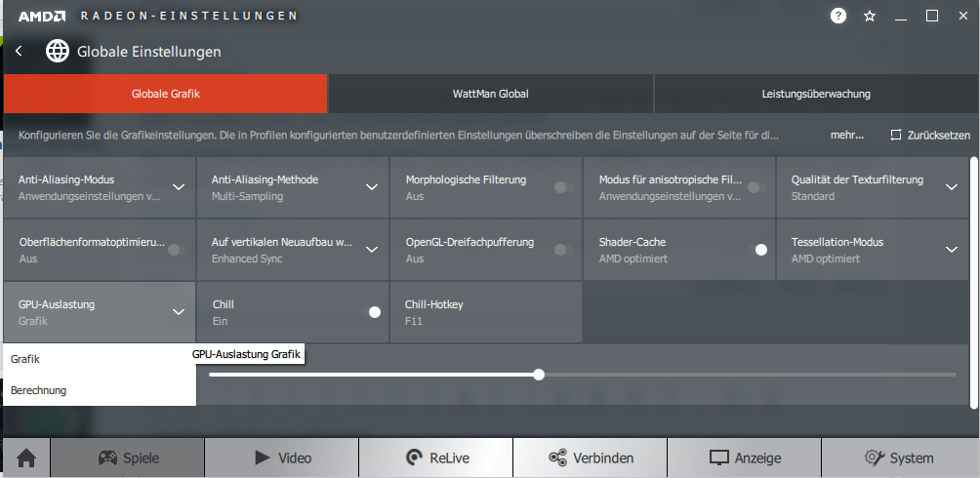The image size is (980, 478).
Task: Toggle Oberflächenformatoptimierung switch
Action: click(177, 250)
